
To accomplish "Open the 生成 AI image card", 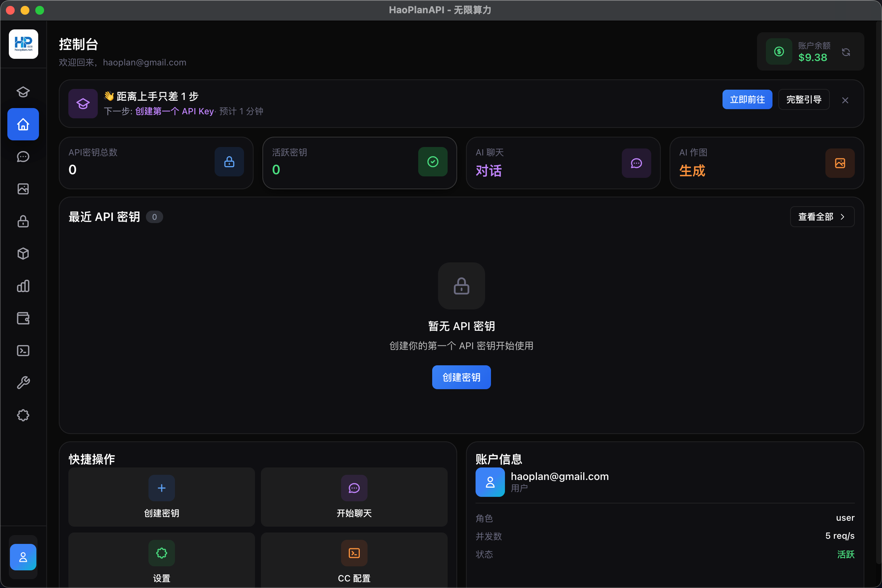I will tap(767, 163).
